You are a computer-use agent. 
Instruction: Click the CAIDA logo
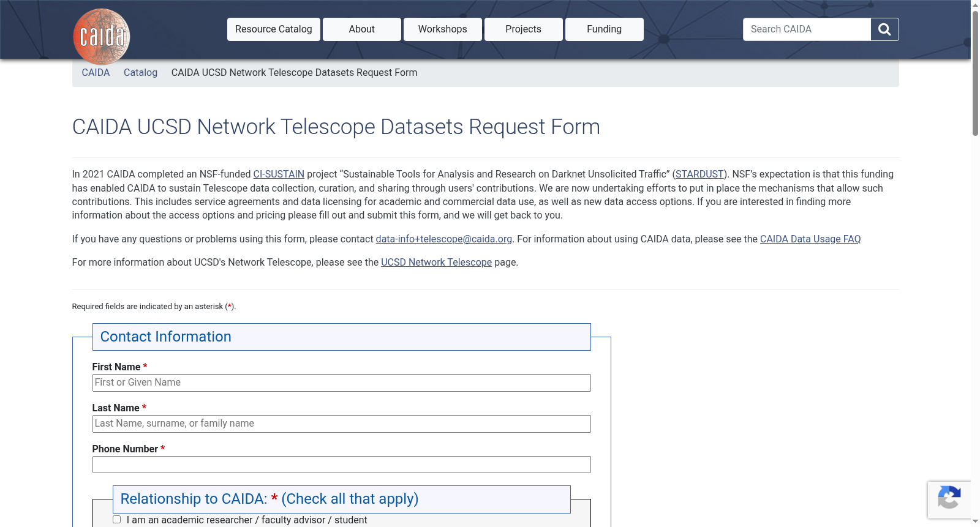pos(102,37)
